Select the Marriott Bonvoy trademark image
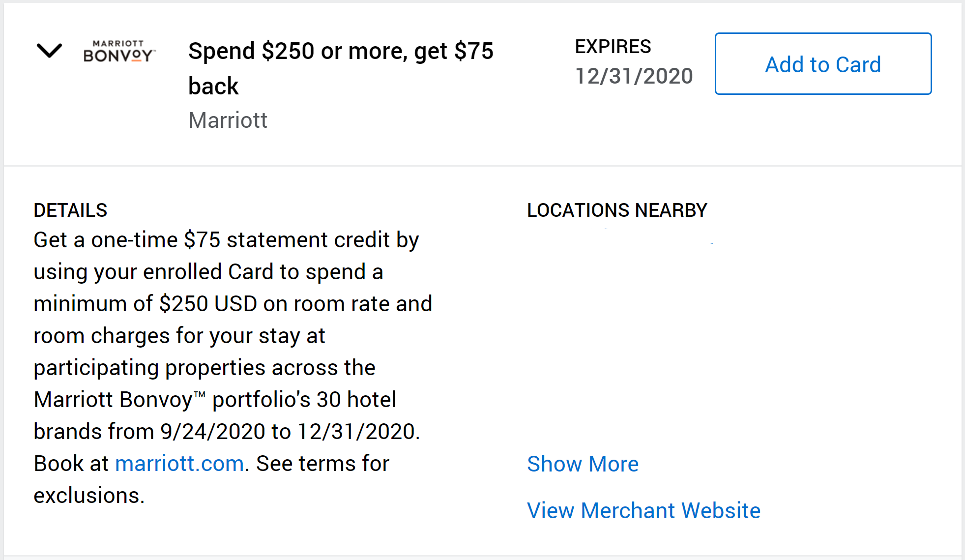965x560 pixels. pyautogui.click(x=118, y=51)
